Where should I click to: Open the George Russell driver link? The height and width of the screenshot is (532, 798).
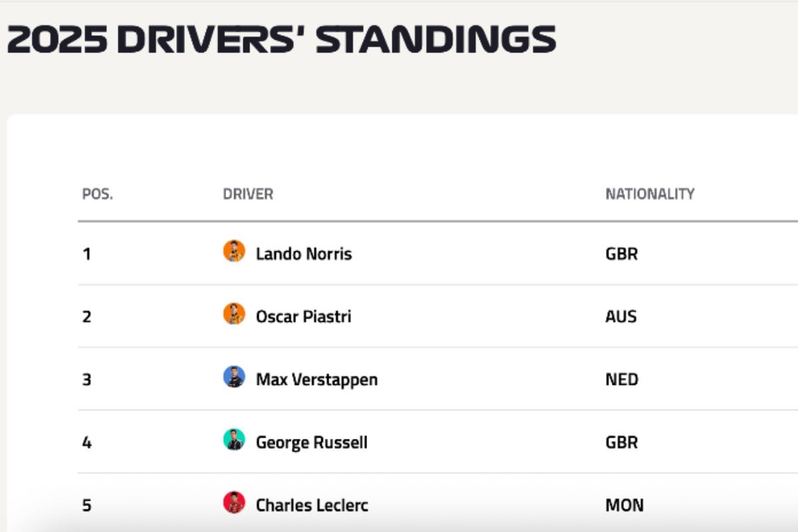click(311, 442)
